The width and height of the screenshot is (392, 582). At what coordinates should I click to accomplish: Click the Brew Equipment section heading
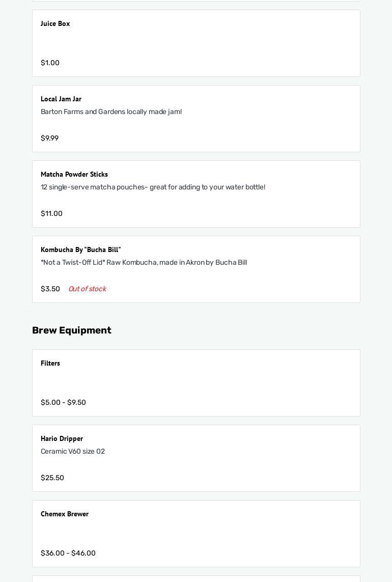point(71,330)
